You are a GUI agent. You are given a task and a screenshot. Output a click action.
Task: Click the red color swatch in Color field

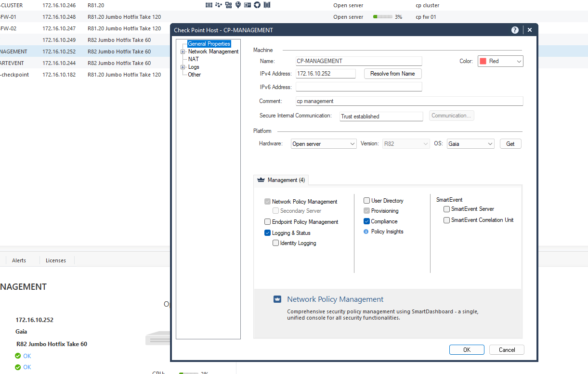tap(483, 61)
